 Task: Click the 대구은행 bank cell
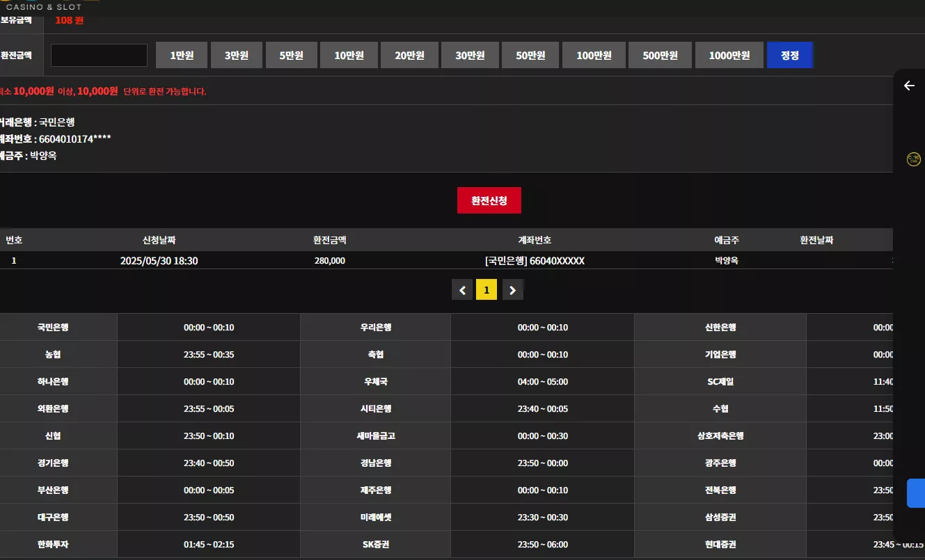tap(58, 518)
